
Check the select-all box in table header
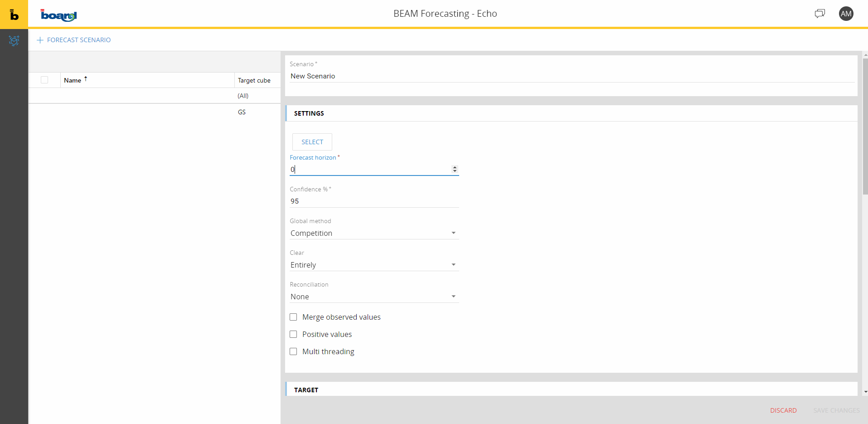pos(44,80)
